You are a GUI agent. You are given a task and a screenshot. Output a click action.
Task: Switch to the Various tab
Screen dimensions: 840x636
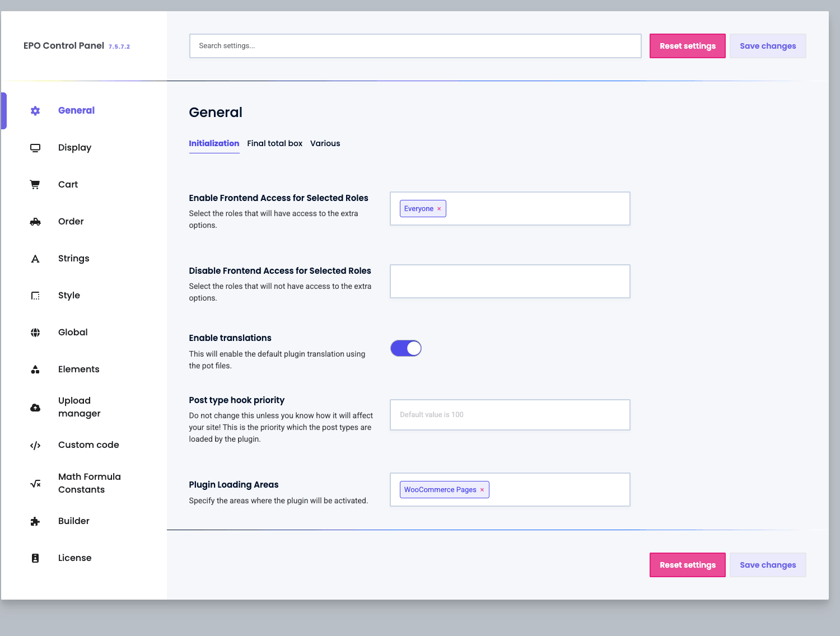click(x=325, y=143)
